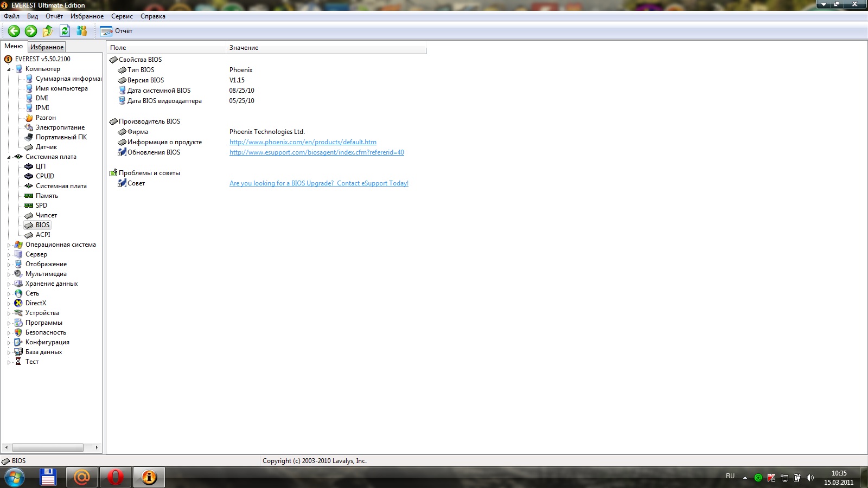Open the Opera browser taskbar icon
The width and height of the screenshot is (868, 488).
115,477
